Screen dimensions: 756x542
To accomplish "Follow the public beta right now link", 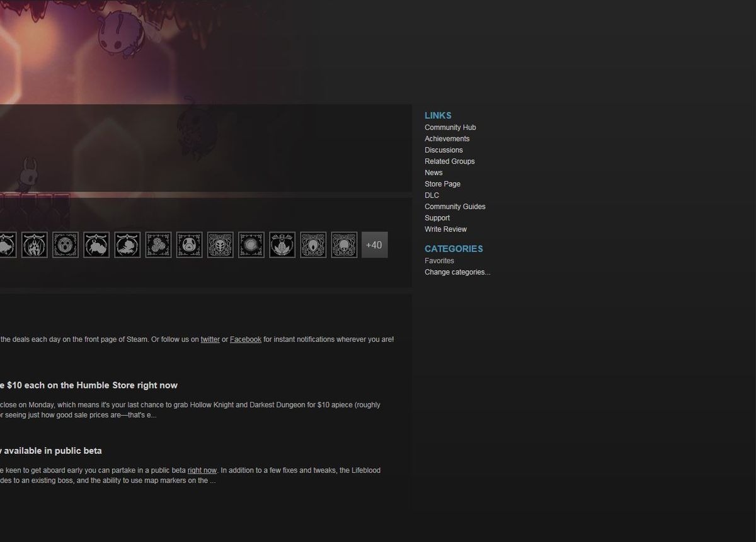I will (x=202, y=470).
